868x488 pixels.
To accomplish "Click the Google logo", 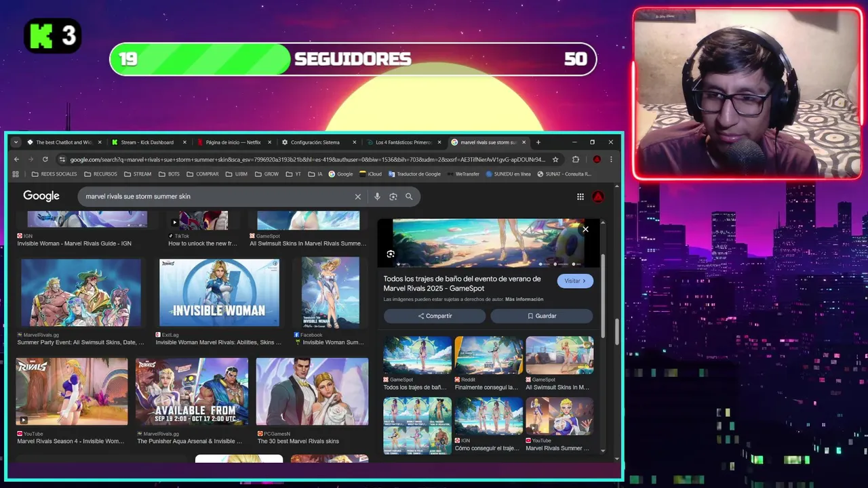I will pyautogui.click(x=41, y=196).
